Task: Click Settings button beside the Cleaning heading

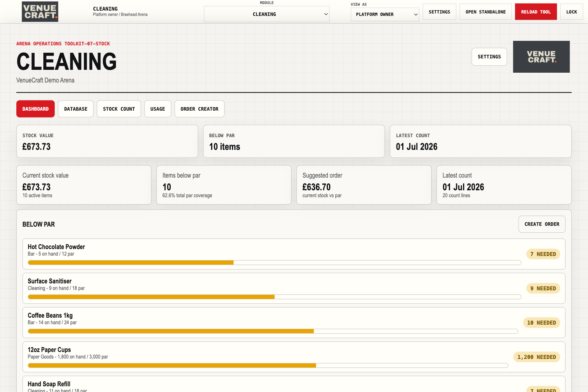Action: (x=489, y=57)
